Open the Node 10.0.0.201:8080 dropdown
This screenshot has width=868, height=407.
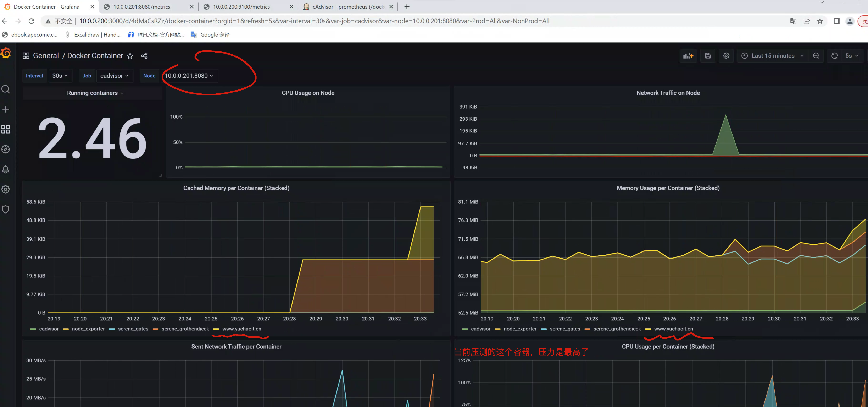[189, 76]
